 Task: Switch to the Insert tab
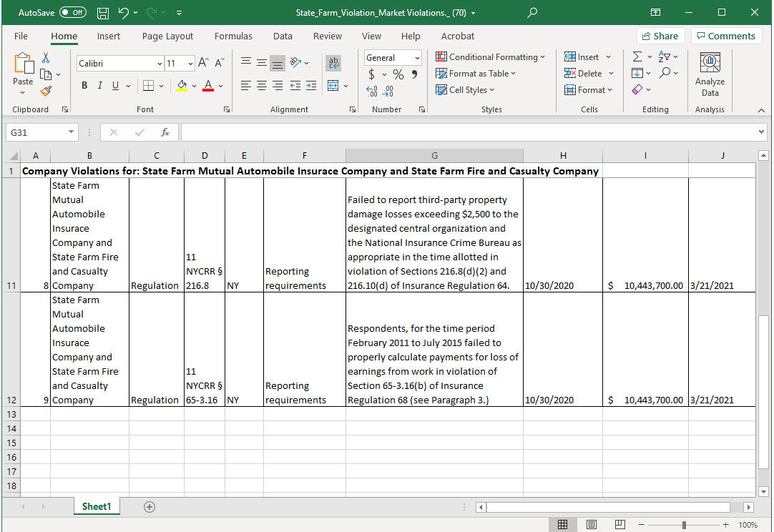coord(109,36)
